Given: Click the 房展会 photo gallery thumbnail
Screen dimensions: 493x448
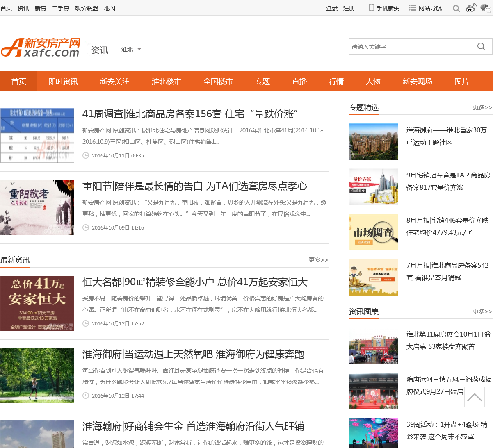Looking at the screenshot, I should tap(374, 346).
